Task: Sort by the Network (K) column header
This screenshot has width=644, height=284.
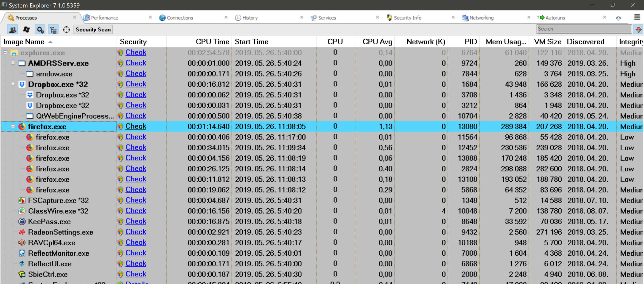Action: pos(421,42)
